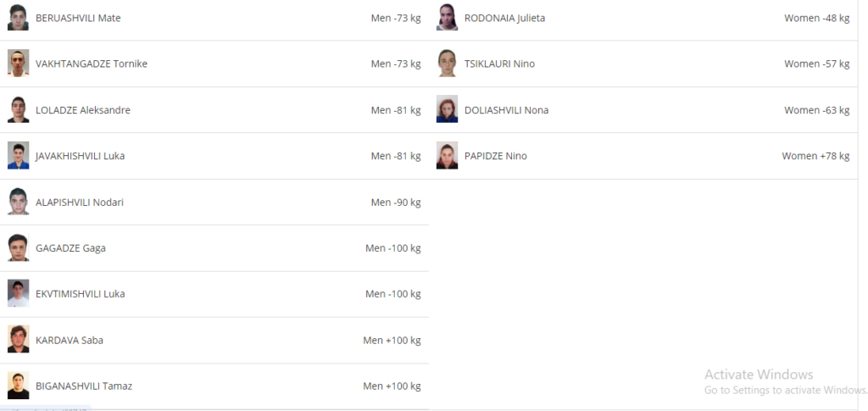Click the KARDAVA Saba name link

click(70, 340)
